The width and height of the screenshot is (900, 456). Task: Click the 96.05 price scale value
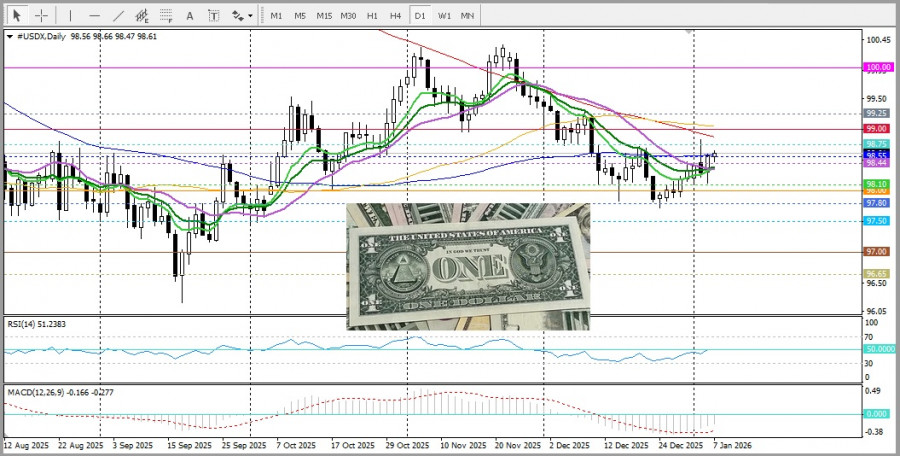coord(876,311)
